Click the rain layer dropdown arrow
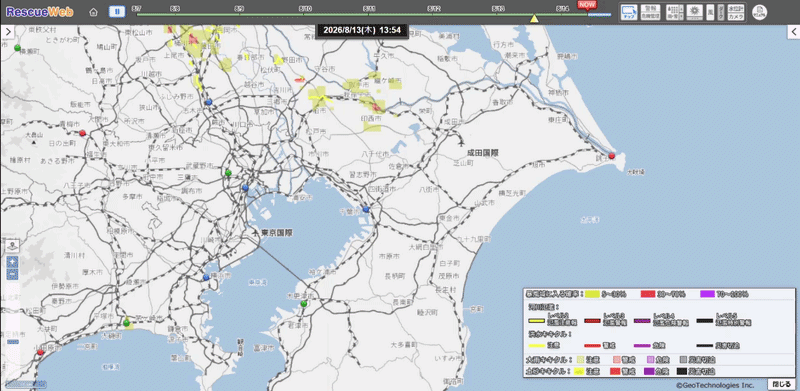 click(682, 16)
